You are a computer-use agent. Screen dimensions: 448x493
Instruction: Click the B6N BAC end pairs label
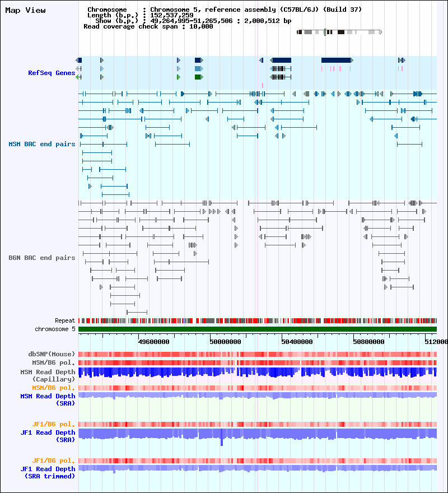[x=42, y=258]
